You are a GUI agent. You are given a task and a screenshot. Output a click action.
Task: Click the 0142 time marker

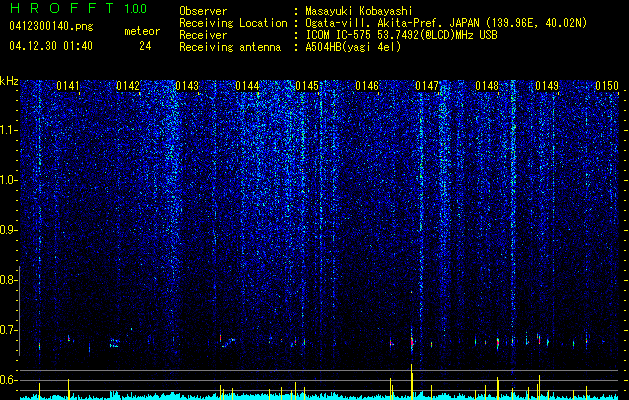point(128,86)
